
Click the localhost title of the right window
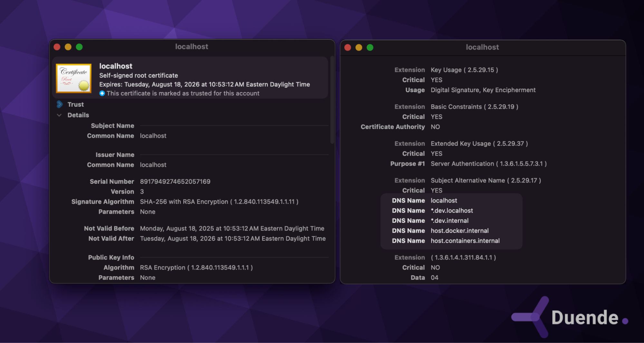pos(482,47)
